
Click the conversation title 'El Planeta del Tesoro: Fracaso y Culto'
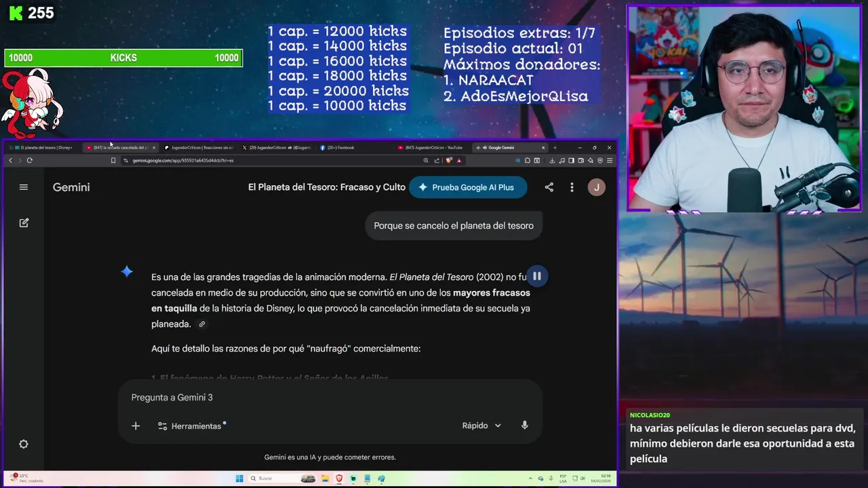tap(327, 187)
